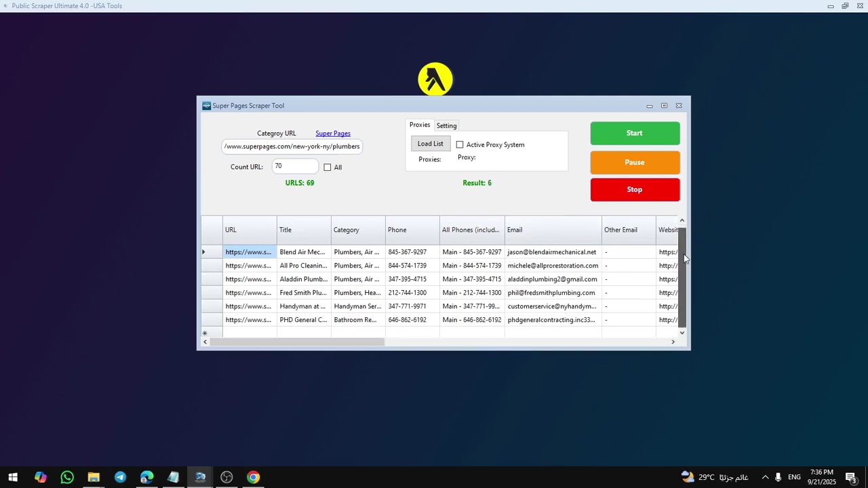Select the Fred Smith Plu... title cell
This screenshot has height=488, width=868.
click(304, 293)
